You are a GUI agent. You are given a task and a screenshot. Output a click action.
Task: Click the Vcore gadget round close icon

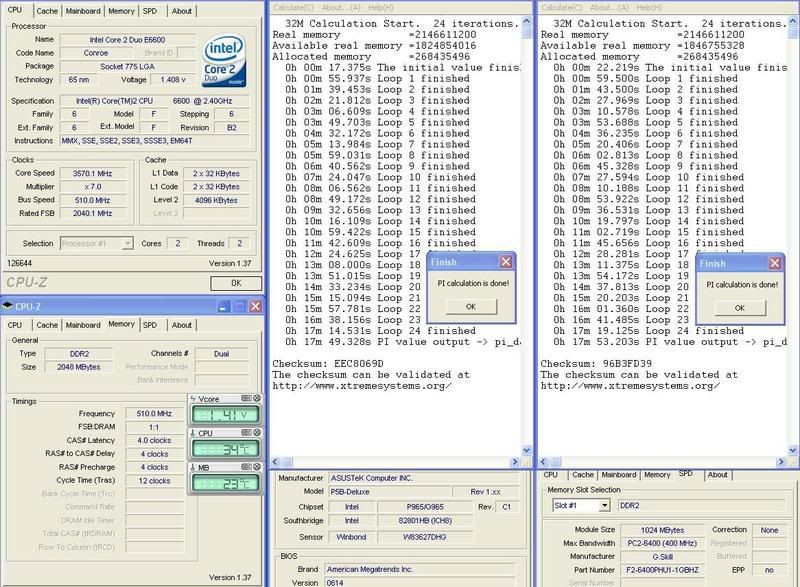click(257, 398)
